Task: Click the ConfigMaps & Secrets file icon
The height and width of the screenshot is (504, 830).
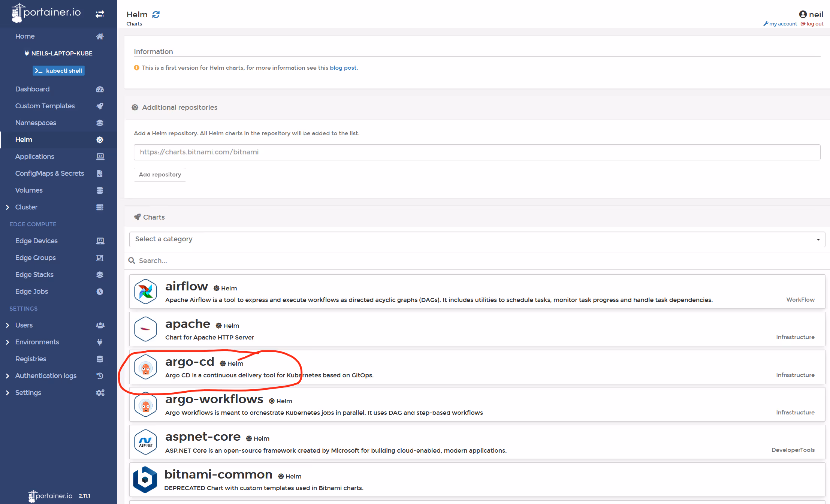Action: 100,173
